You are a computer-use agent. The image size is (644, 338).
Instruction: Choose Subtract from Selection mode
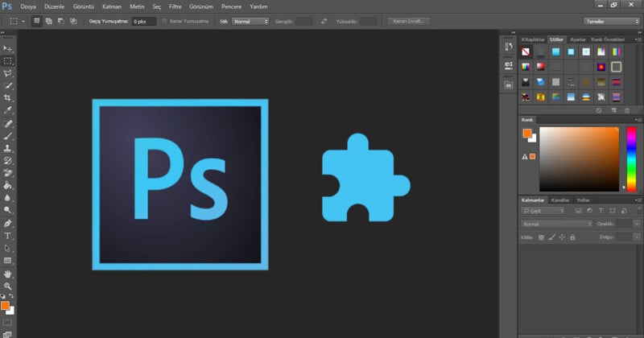[61, 21]
